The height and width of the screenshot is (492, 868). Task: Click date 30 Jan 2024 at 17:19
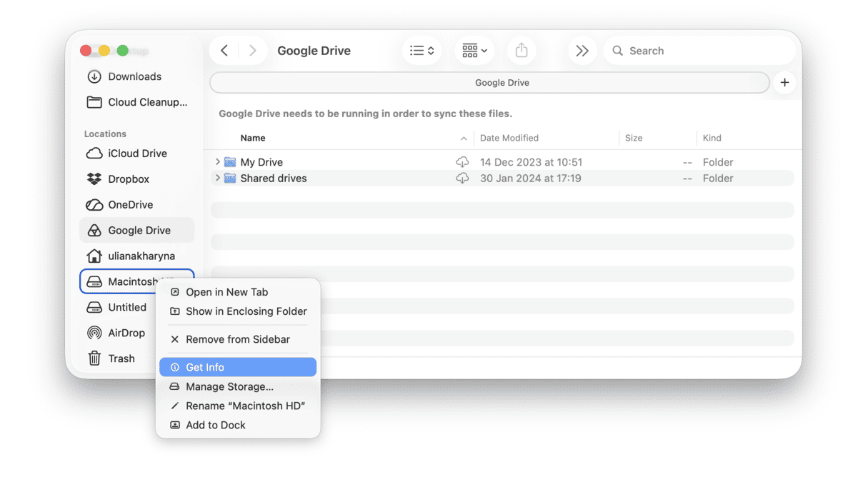(x=530, y=179)
